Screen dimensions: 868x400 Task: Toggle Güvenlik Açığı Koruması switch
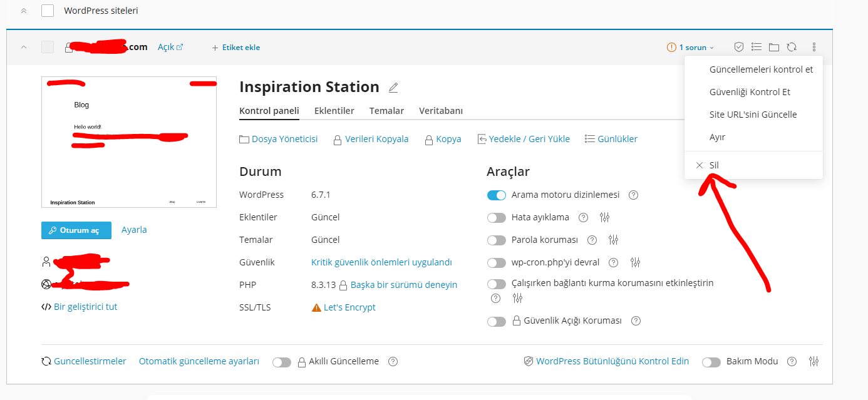click(x=497, y=321)
